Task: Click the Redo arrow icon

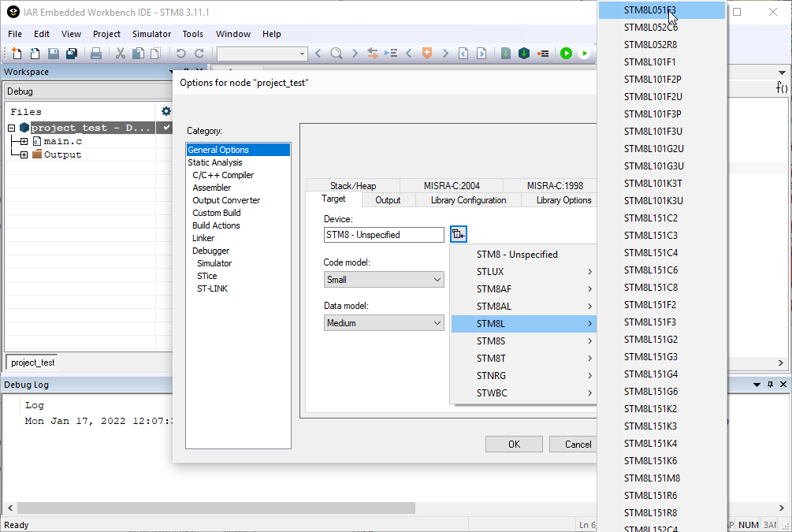Action: 199,53
